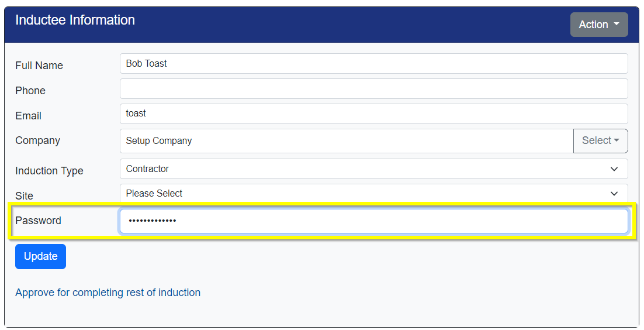Screen dimensions: 644x330
Task: Click the Setup Company text field
Action: click(347, 141)
